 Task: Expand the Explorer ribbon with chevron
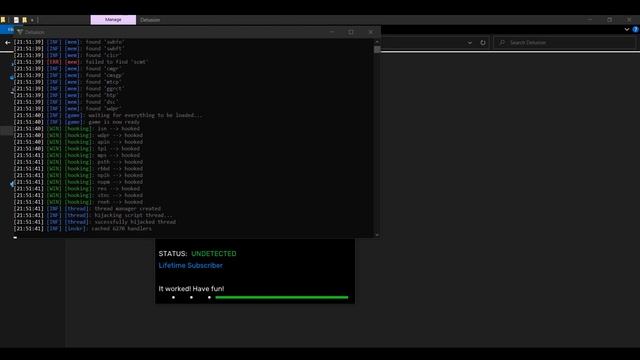(x=627, y=29)
